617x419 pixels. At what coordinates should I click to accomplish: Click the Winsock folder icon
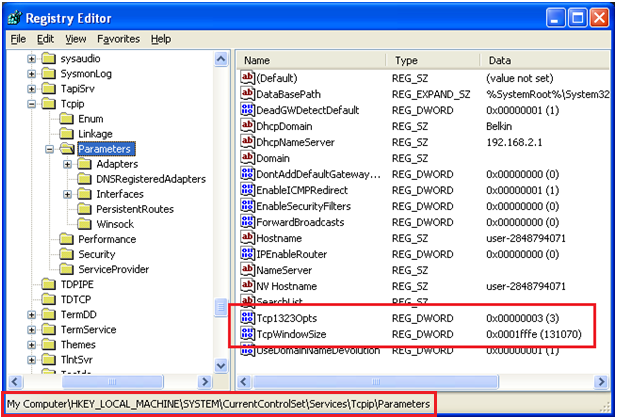coord(84,224)
